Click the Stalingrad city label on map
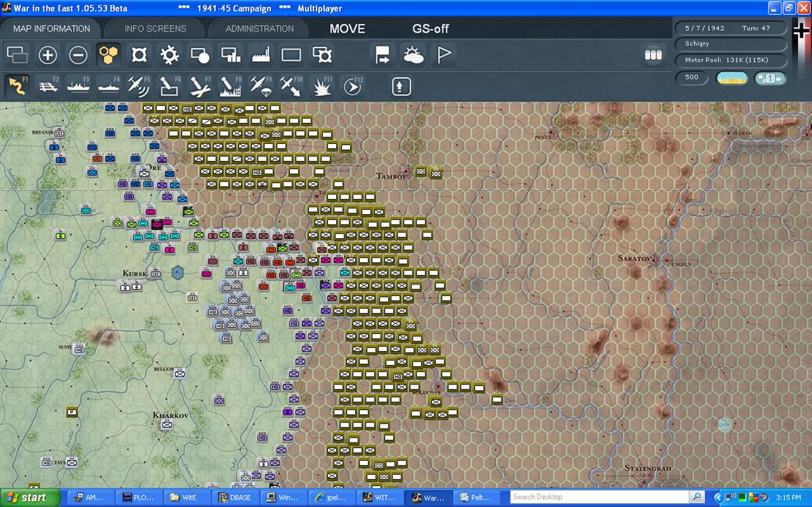Screen dimensions: 812x507 point(649,468)
